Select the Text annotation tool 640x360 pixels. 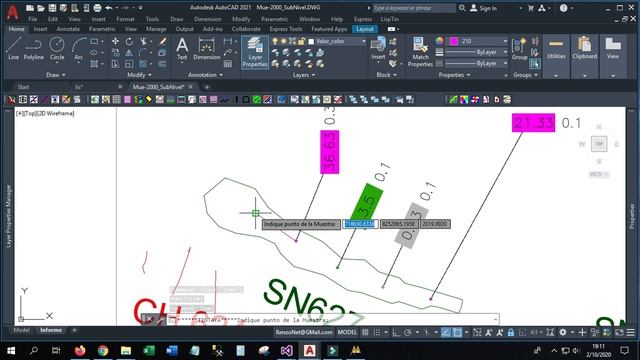coord(182,49)
